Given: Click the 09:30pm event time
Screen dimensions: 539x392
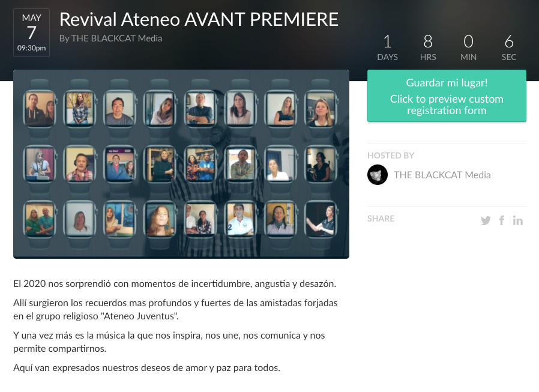Looking at the screenshot, I should coord(31,48).
